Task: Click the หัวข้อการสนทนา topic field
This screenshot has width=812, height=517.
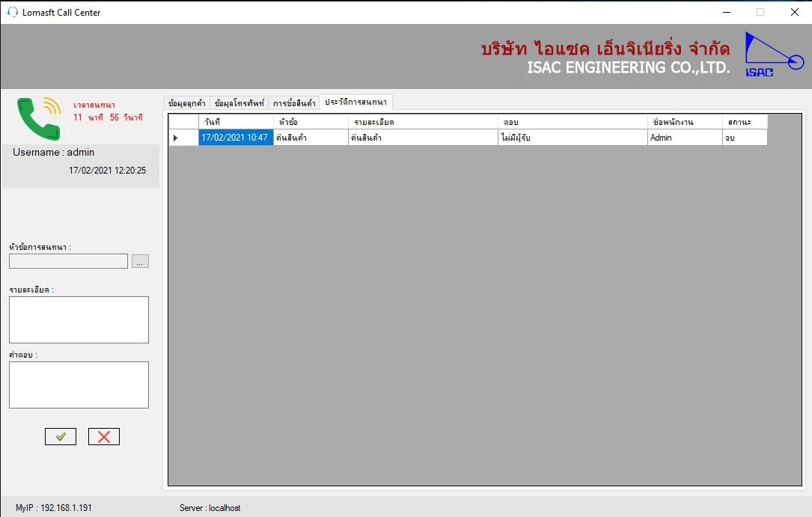Action: point(69,261)
